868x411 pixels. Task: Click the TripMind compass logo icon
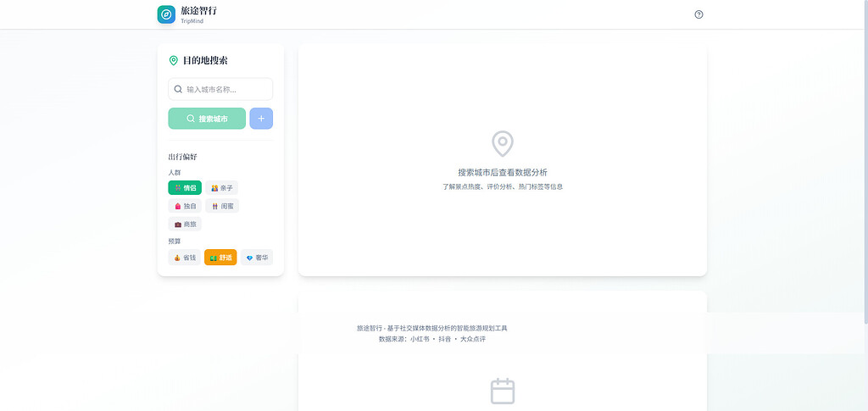pyautogui.click(x=166, y=14)
